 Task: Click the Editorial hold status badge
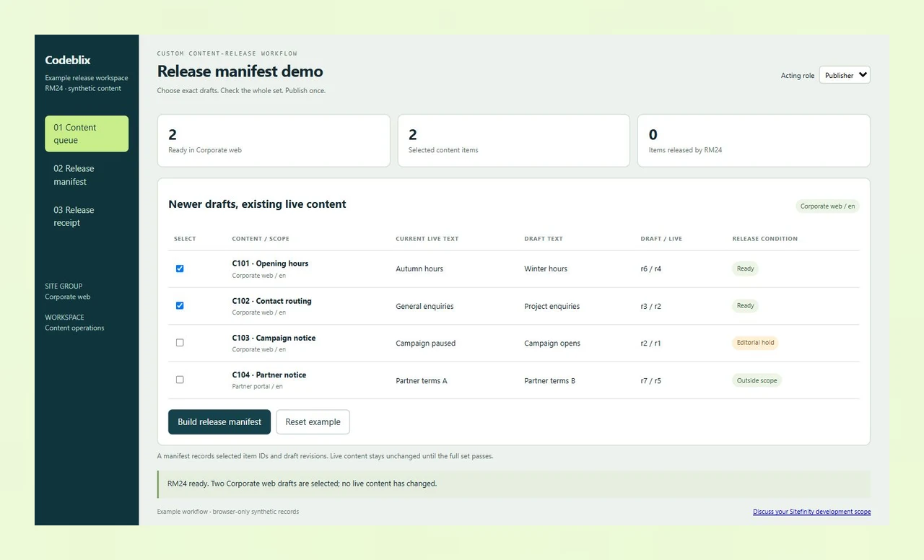(755, 343)
